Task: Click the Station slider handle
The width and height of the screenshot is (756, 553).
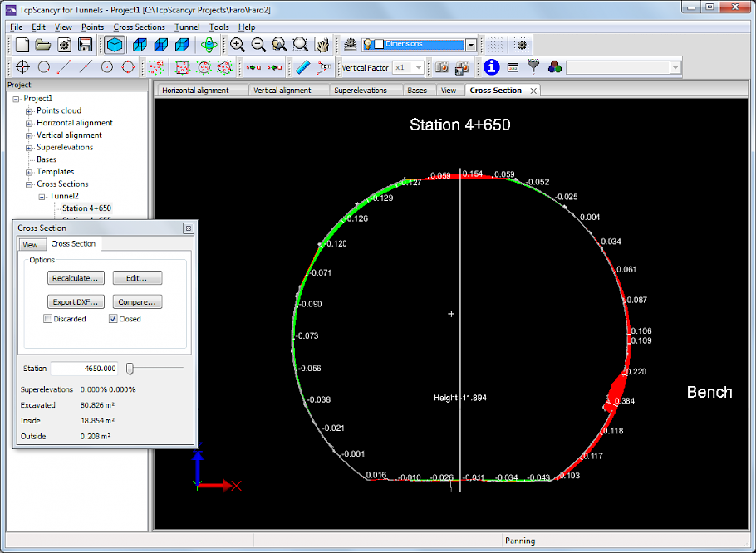Action: click(130, 368)
